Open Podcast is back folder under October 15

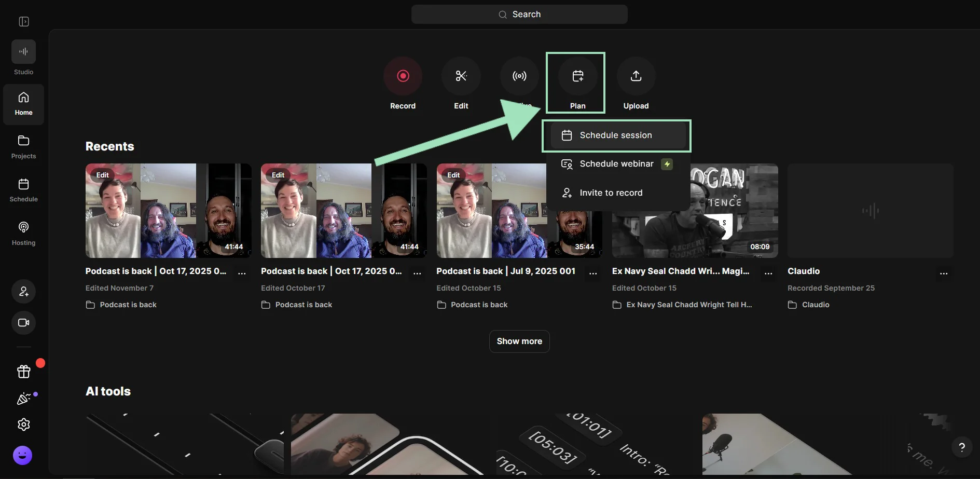472,305
